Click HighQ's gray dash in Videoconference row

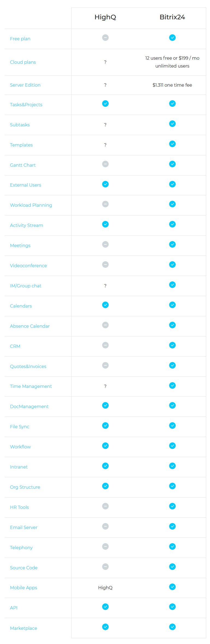105,265
